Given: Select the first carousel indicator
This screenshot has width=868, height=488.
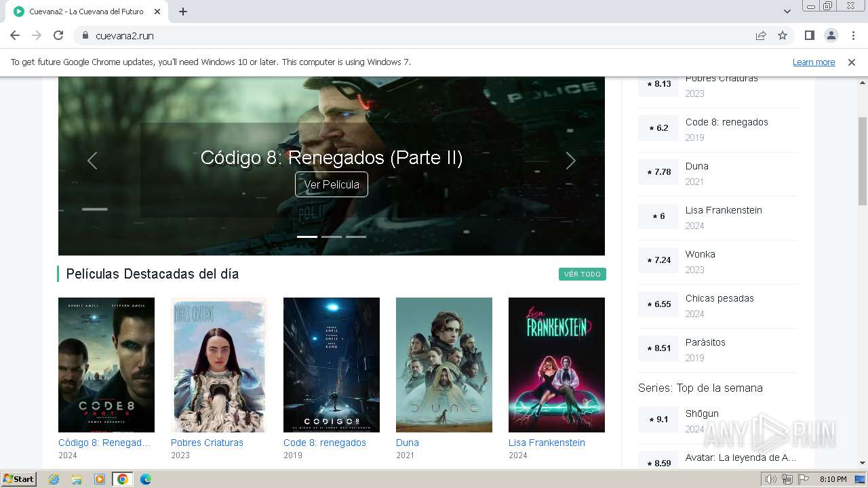Looking at the screenshot, I should 307,237.
